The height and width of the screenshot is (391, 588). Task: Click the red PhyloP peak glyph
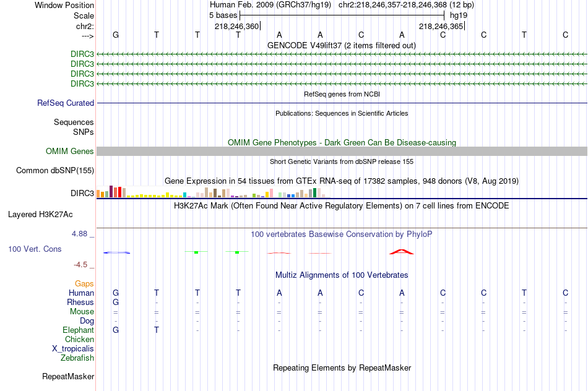[402, 252]
